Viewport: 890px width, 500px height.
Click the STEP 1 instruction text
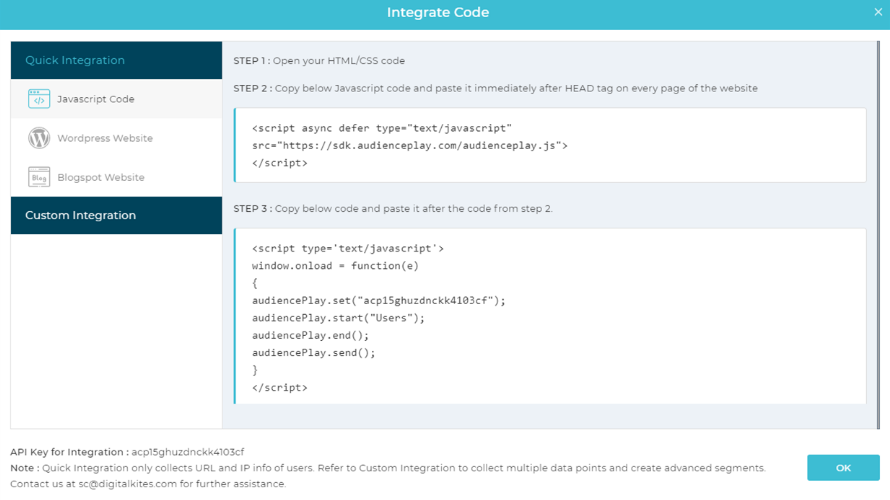coord(319,61)
